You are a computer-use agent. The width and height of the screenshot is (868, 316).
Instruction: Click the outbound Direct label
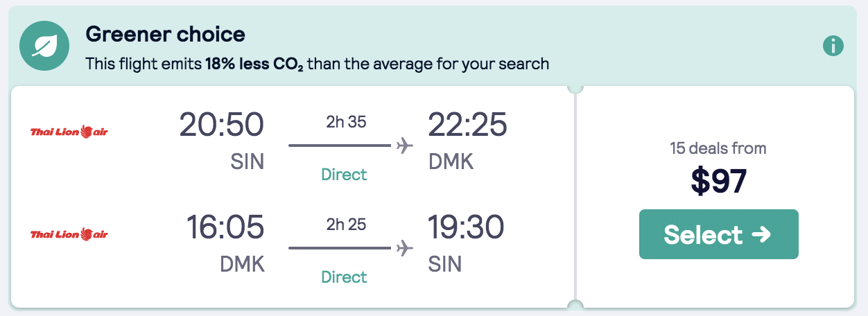pyautogui.click(x=344, y=174)
